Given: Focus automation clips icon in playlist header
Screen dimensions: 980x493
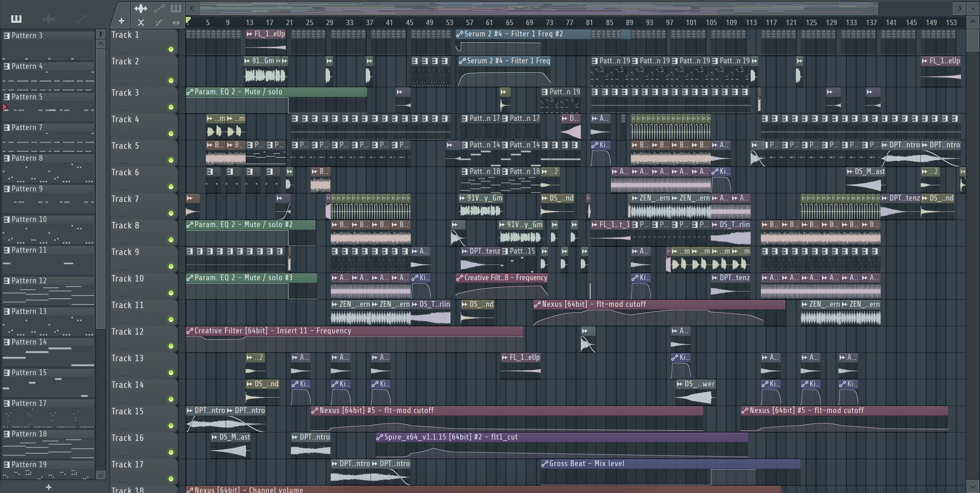Looking at the screenshot, I should point(159,8).
